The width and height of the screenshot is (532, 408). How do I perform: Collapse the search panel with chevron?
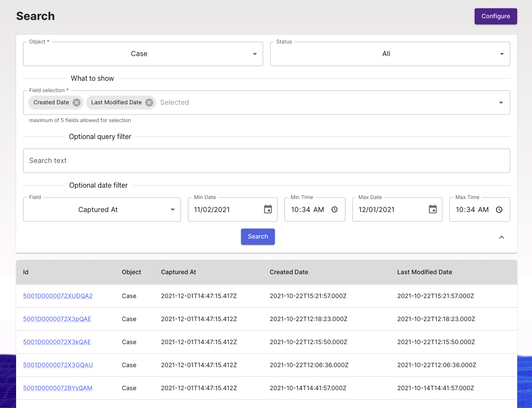[502, 237]
